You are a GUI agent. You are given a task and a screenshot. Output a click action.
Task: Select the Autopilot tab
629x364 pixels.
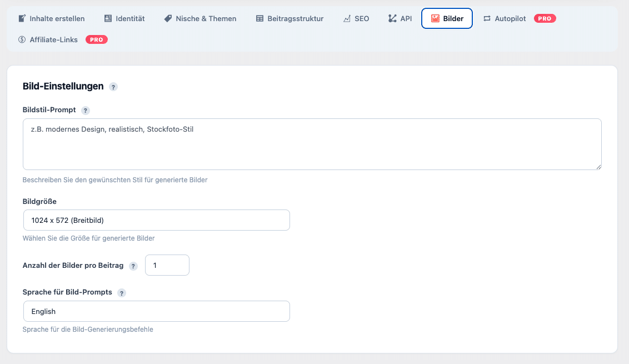pos(505,18)
